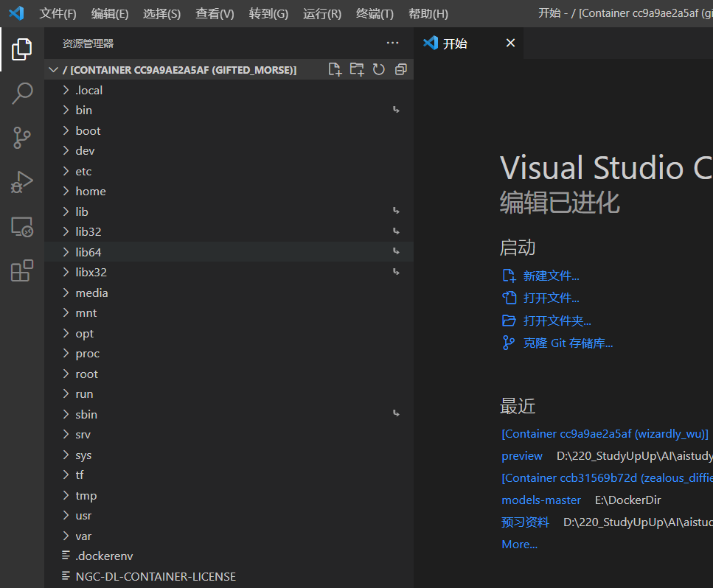Open the Run and Debug view
Image resolution: width=713 pixels, height=588 pixels.
(22, 182)
